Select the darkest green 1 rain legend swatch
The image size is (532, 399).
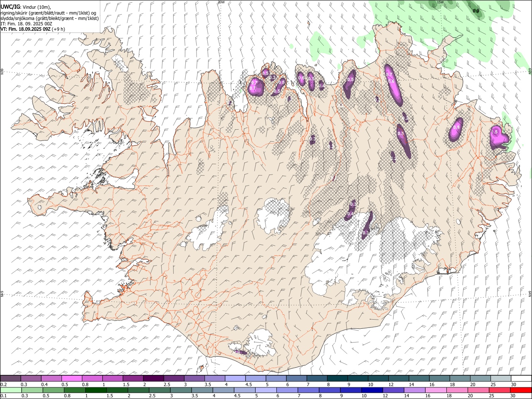[96, 390]
